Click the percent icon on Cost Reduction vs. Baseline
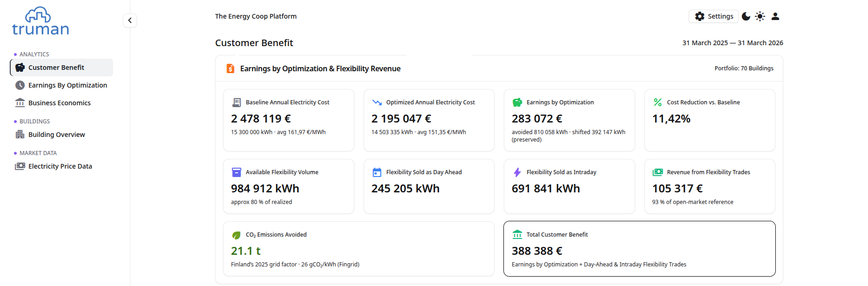868x286 pixels. 658,102
